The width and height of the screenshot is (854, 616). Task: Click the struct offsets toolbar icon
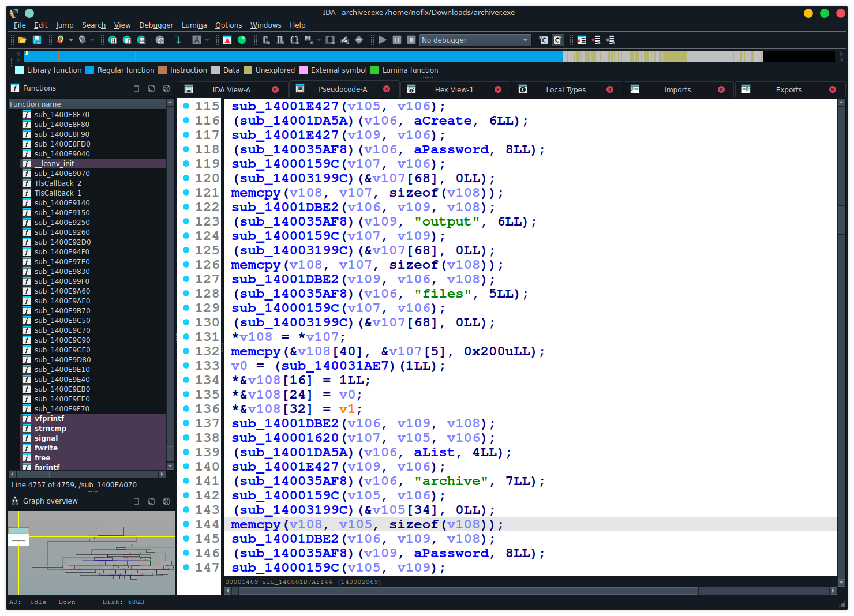[x=309, y=40]
